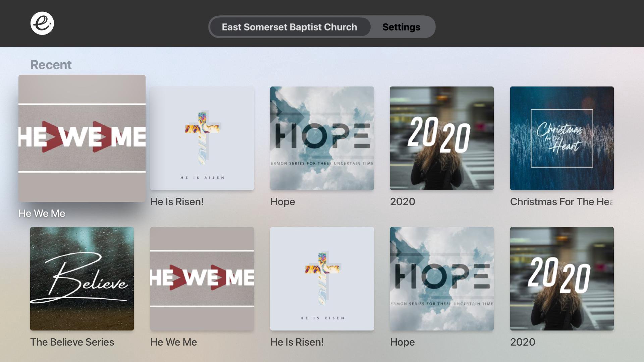Open the 2020 series in top row

442,138
